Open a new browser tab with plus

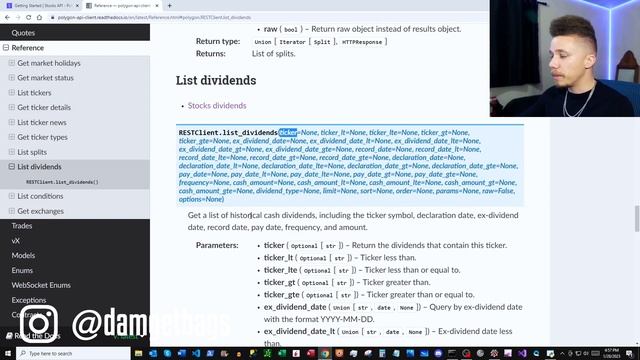pos(169,6)
